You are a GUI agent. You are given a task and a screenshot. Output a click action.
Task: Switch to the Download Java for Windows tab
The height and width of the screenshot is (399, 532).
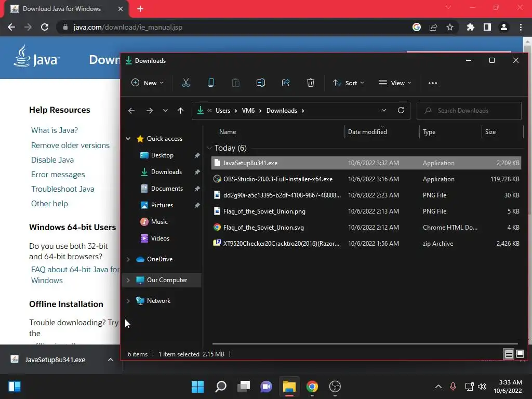pos(62,9)
